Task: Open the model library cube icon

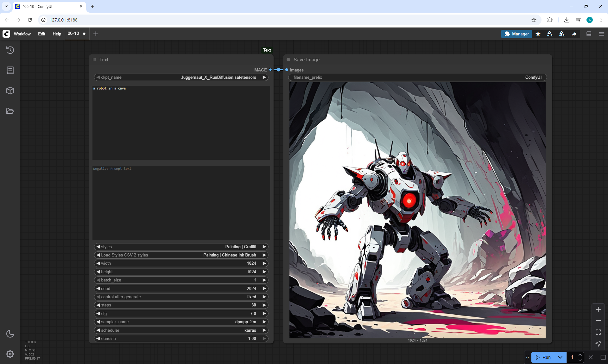Action: click(10, 91)
